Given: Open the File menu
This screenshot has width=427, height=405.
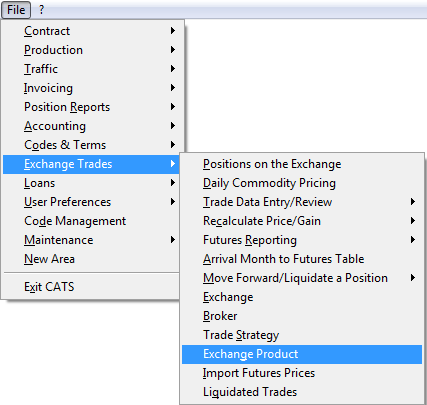Looking at the screenshot, I should [16, 10].
